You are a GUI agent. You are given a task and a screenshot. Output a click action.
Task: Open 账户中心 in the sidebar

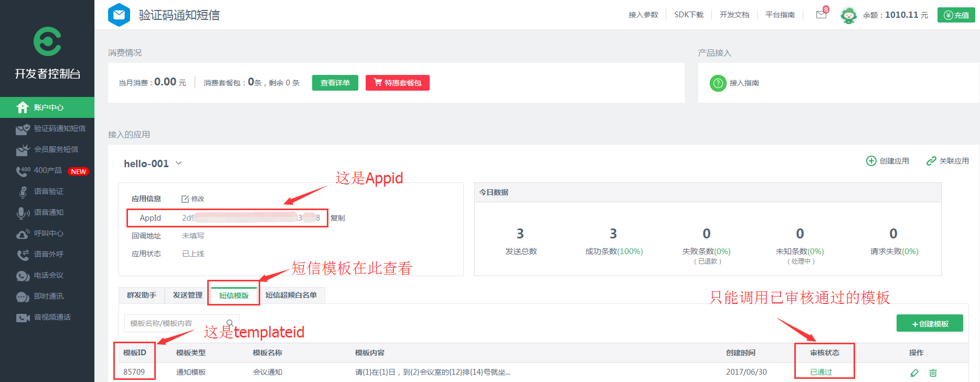pos(47,107)
